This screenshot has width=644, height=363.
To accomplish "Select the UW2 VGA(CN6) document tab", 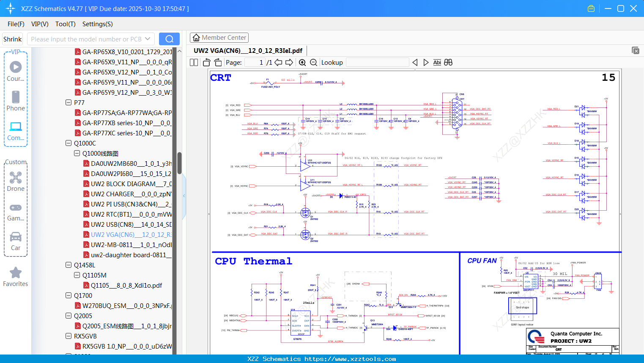I will [x=248, y=51].
